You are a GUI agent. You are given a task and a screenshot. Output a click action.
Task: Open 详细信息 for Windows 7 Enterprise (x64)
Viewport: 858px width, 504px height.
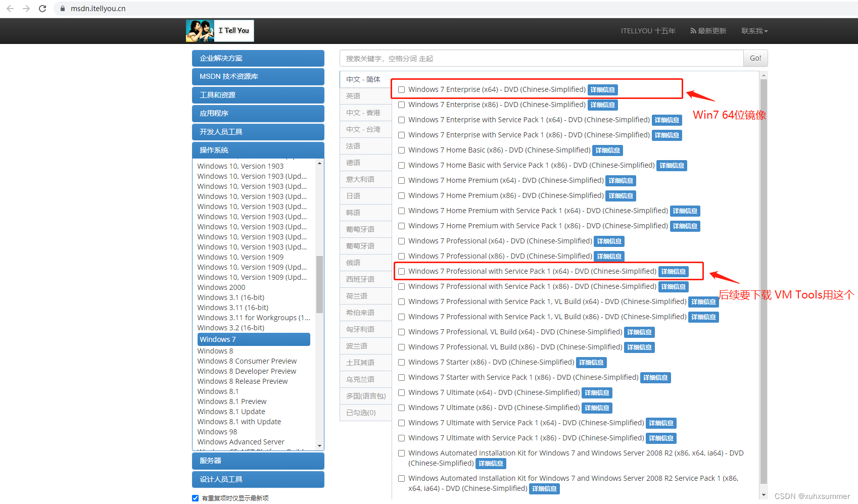pos(603,90)
